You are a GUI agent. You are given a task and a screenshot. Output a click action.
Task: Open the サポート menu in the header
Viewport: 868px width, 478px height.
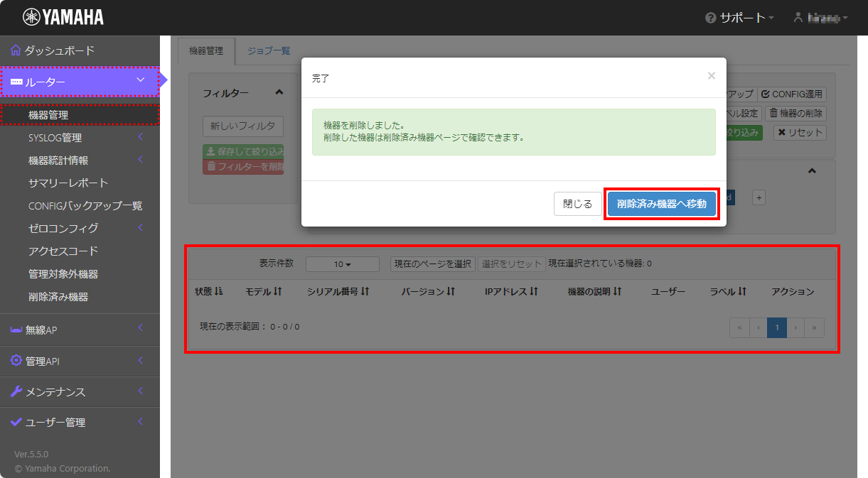pos(739,18)
